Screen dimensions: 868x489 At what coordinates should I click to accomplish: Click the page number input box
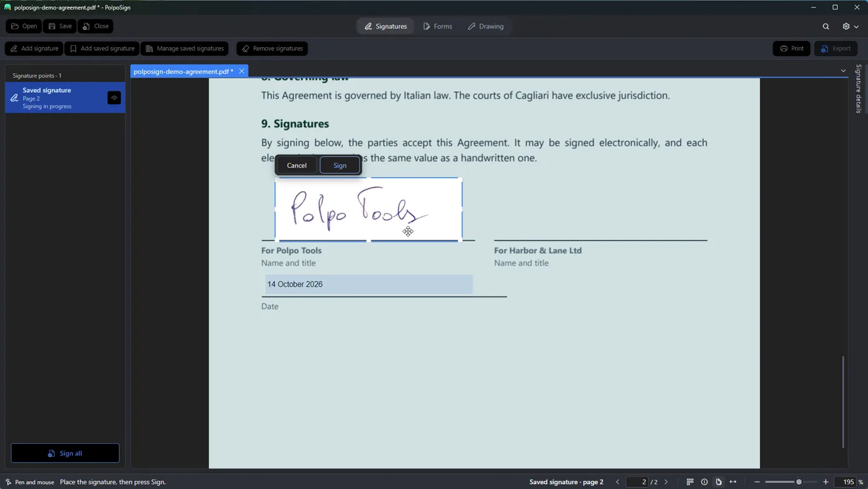click(637, 482)
